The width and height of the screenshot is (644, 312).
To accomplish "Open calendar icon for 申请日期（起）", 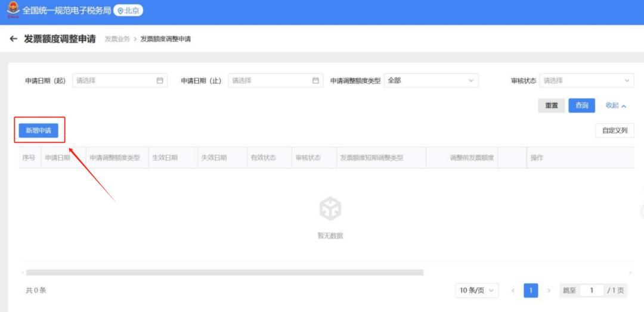I will [160, 80].
